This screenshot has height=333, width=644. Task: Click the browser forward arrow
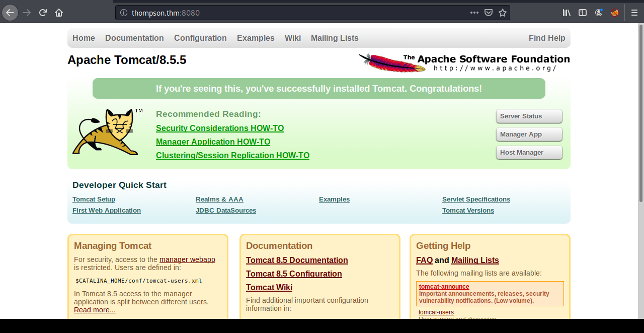27,13
